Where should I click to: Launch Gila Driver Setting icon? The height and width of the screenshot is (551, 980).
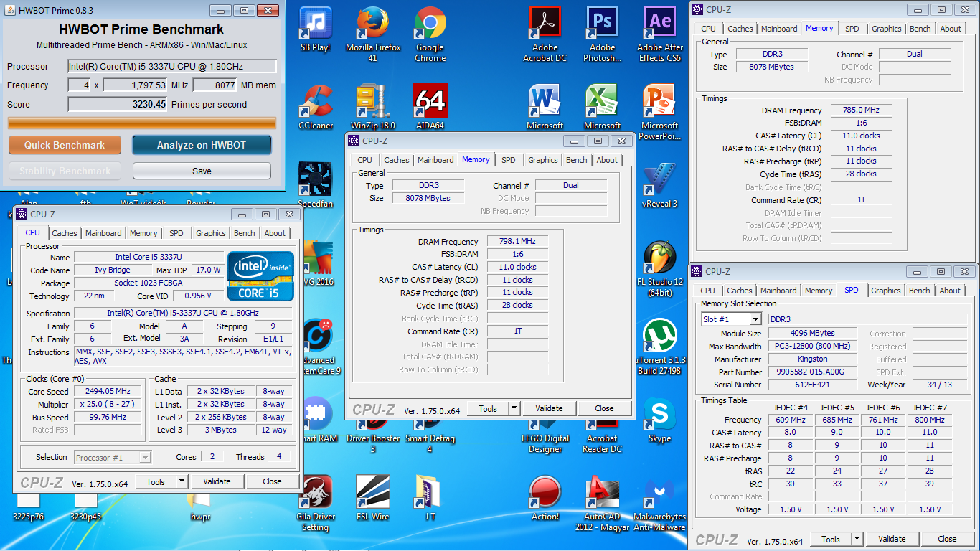click(316, 502)
